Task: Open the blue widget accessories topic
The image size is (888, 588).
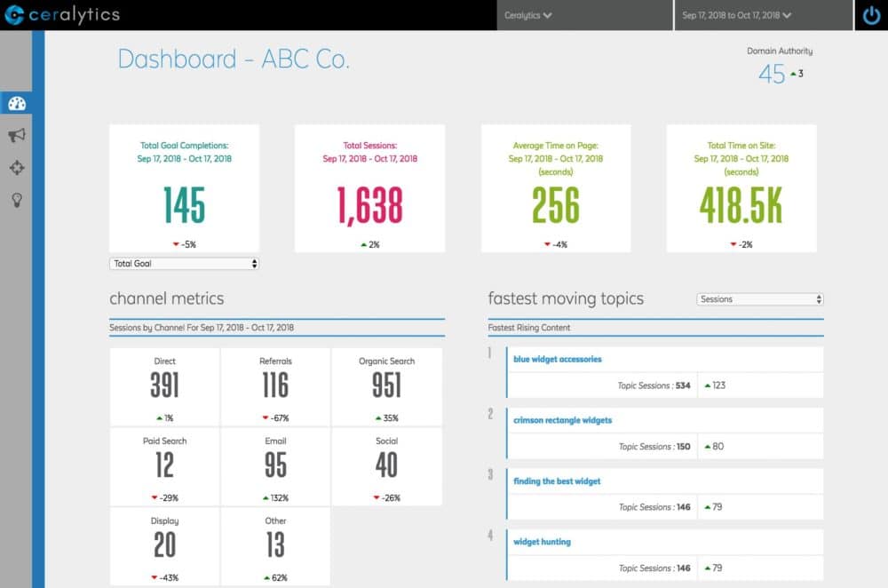Action: point(557,360)
